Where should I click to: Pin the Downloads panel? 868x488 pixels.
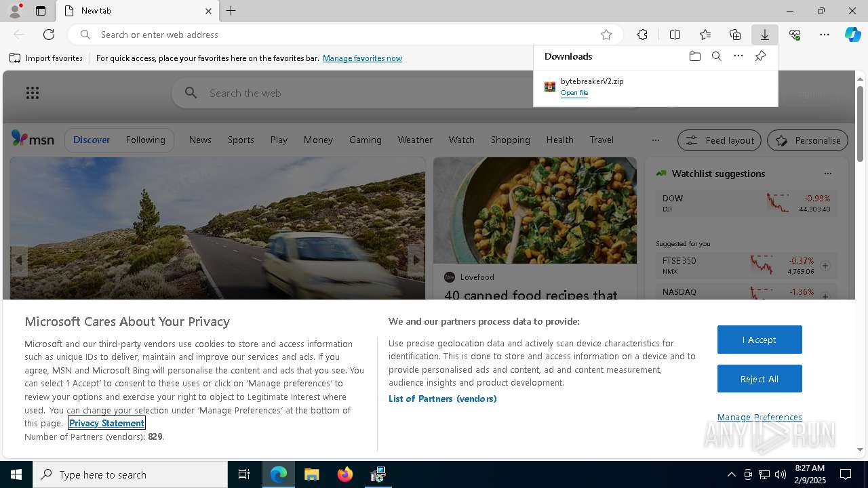tap(760, 56)
